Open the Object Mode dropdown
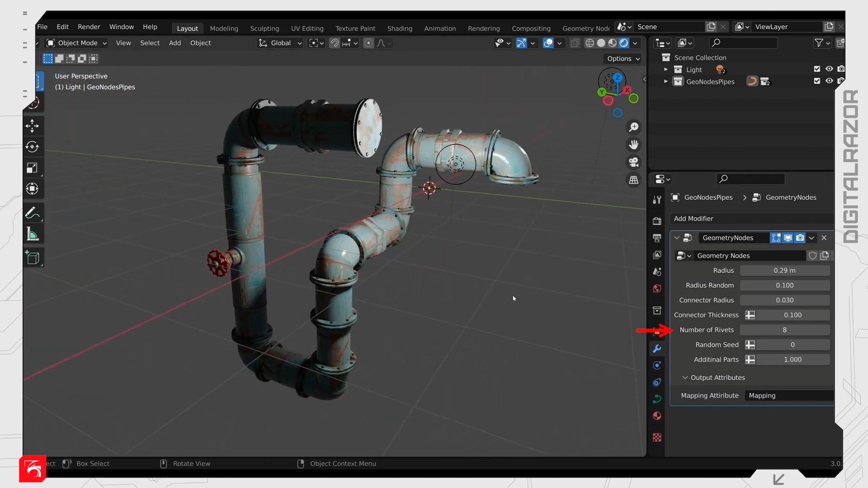 coord(77,43)
